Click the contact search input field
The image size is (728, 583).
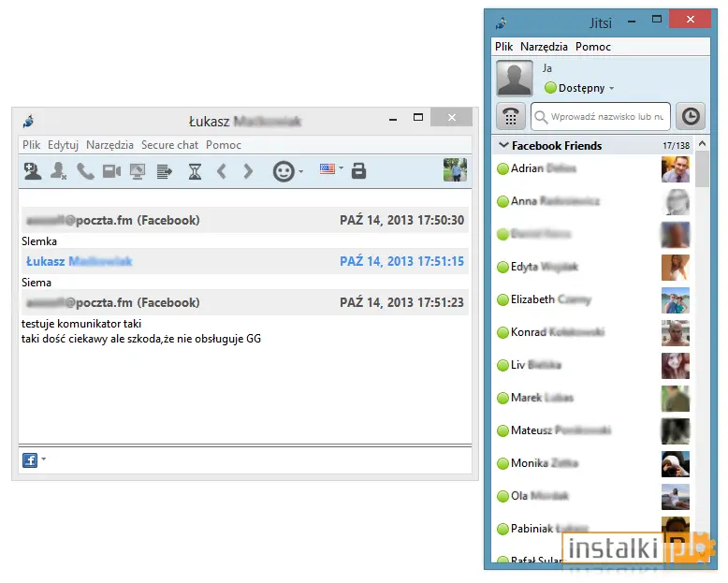click(601, 116)
